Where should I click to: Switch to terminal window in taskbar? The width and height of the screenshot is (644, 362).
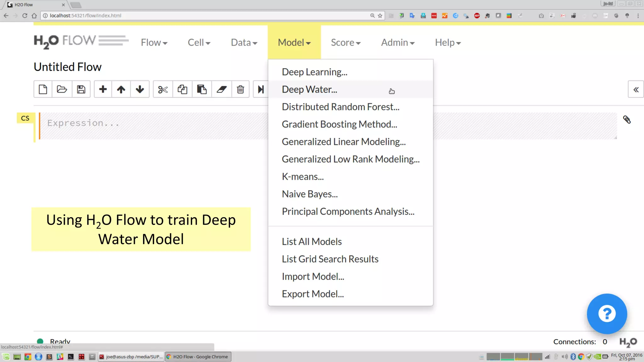131,357
